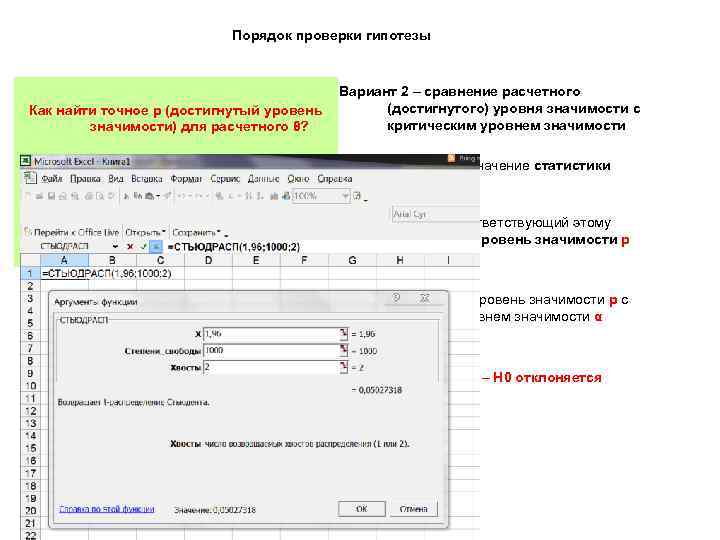Select column B header

tap(112, 260)
